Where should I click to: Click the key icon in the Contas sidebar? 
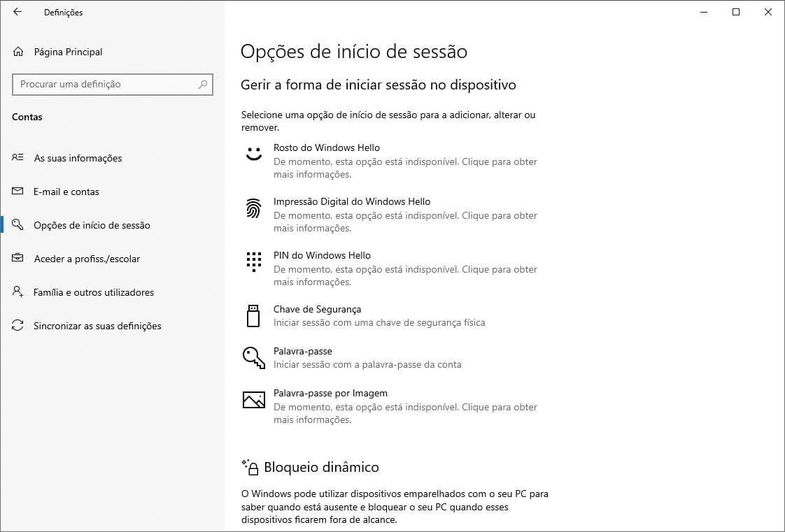click(x=17, y=224)
